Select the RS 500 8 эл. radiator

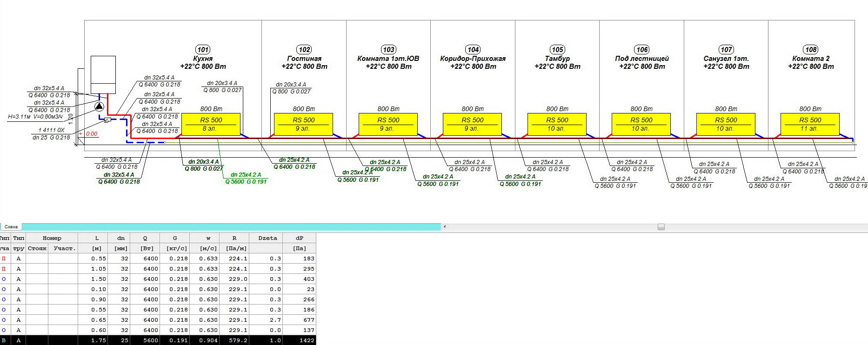click(211, 124)
